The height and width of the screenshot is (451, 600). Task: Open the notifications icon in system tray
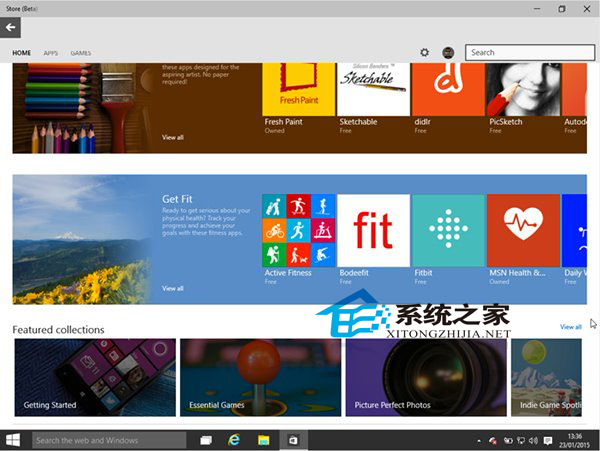pos(548,441)
